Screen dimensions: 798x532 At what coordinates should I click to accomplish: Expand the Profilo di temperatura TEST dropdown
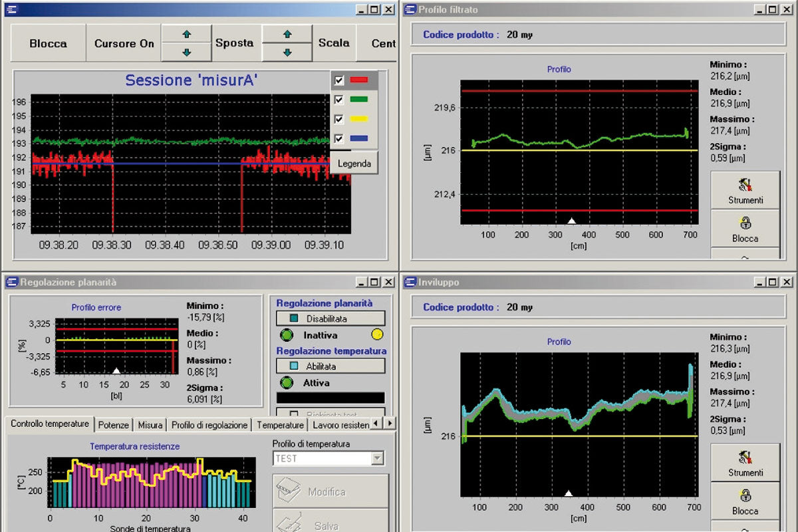point(378,458)
